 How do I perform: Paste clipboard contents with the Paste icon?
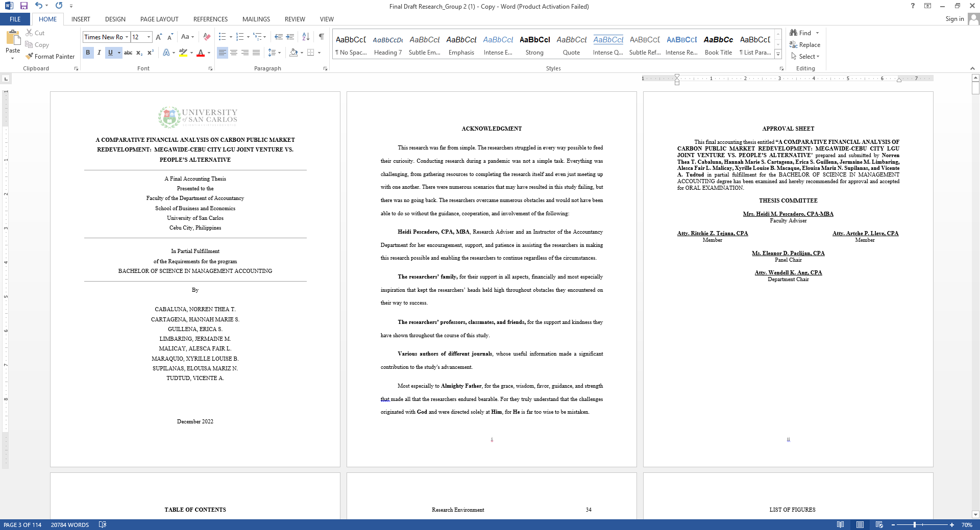(13, 38)
